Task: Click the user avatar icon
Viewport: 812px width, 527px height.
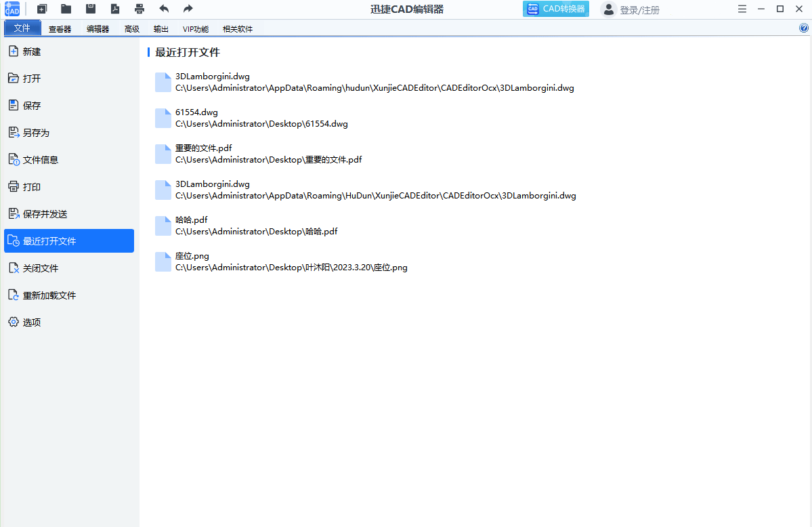Action: 608,9
